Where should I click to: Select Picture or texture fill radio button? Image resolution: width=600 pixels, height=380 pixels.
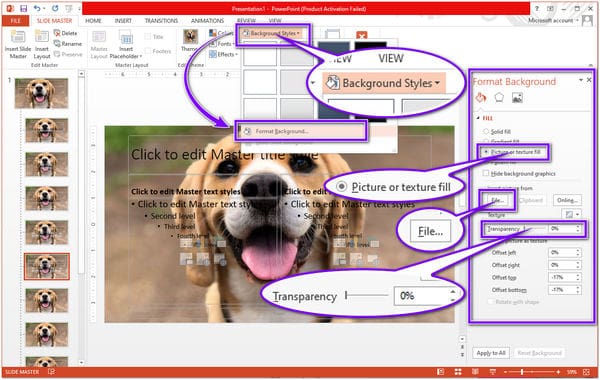pos(486,152)
